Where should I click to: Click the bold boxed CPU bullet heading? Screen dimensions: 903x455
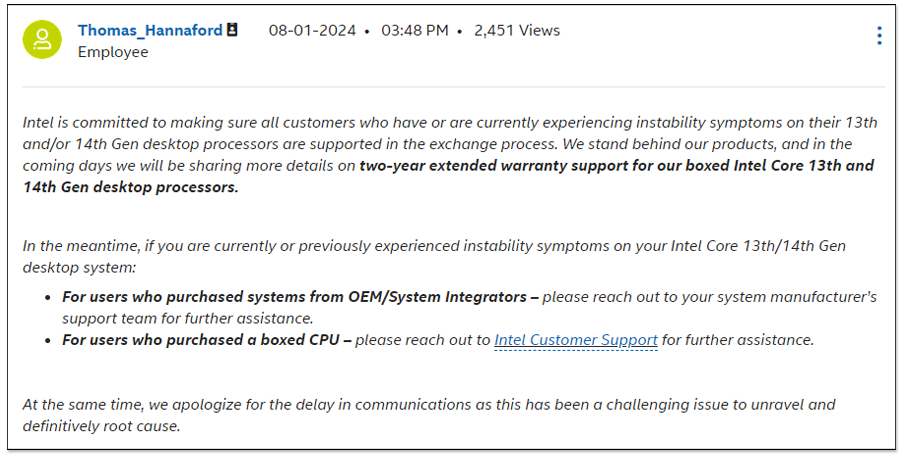tap(207, 340)
